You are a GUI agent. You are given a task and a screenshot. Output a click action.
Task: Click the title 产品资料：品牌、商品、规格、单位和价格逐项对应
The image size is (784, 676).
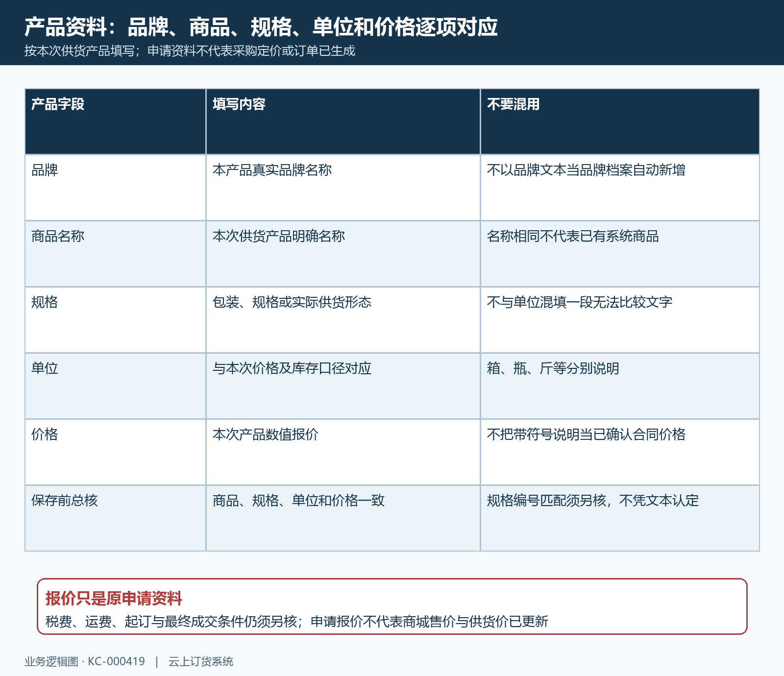click(x=261, y=27)
